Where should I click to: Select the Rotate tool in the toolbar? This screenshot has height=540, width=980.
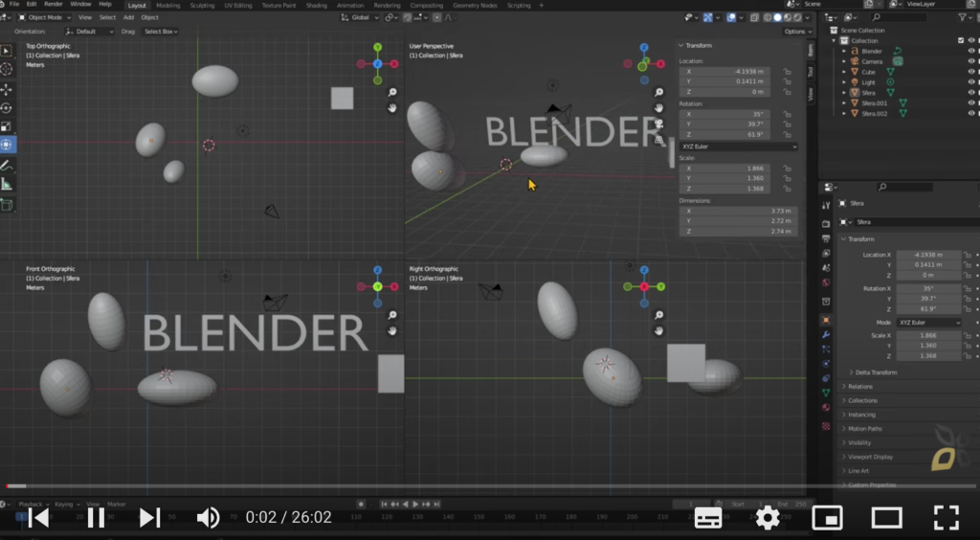point(7,107)
